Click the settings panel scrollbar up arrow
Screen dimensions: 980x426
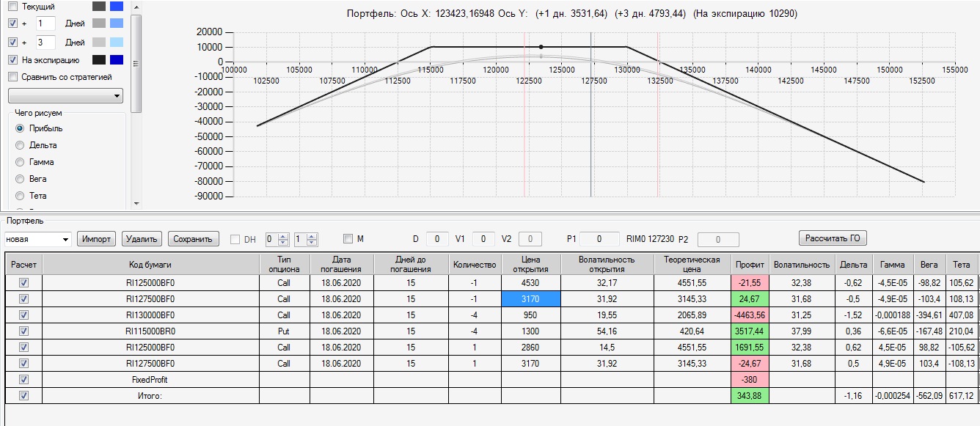coord(136,7)
